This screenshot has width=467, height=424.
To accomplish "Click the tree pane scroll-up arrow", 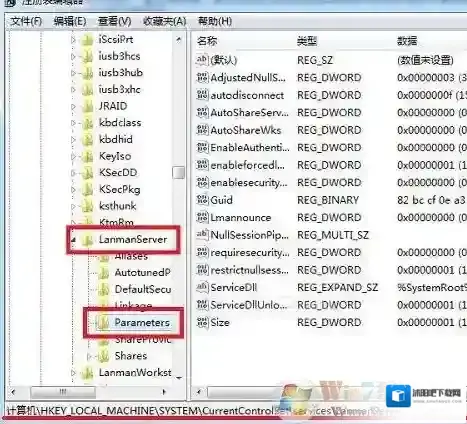I will coord(179,40).
